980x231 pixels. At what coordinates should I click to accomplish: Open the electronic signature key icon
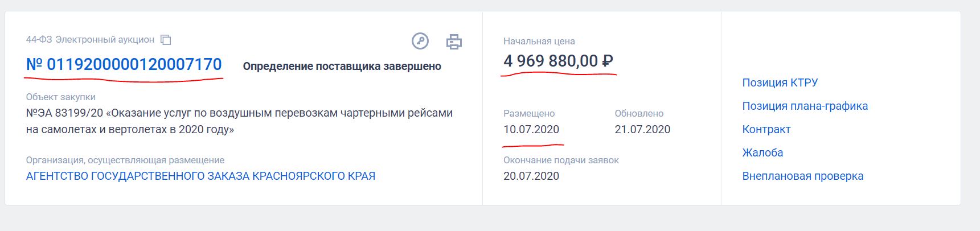[420, 41]
